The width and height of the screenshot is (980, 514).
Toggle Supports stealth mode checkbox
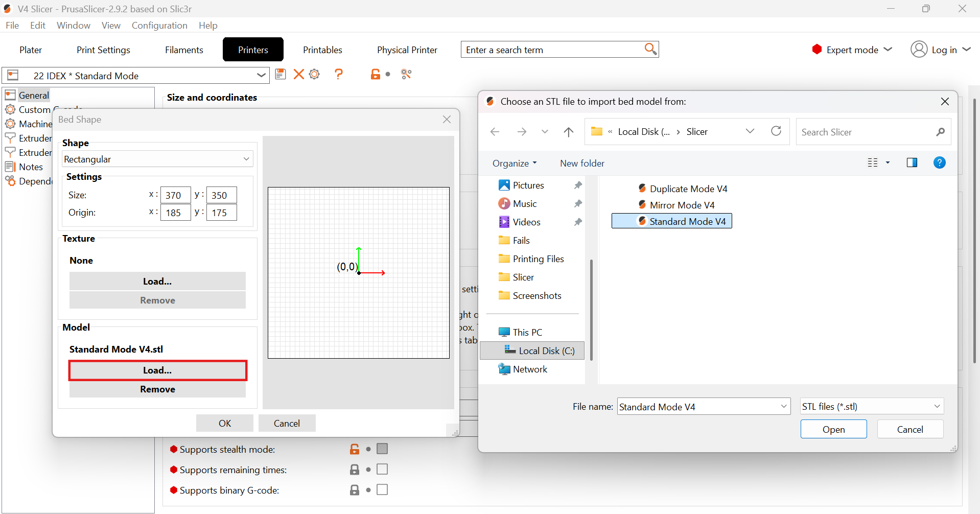point(382,449)
